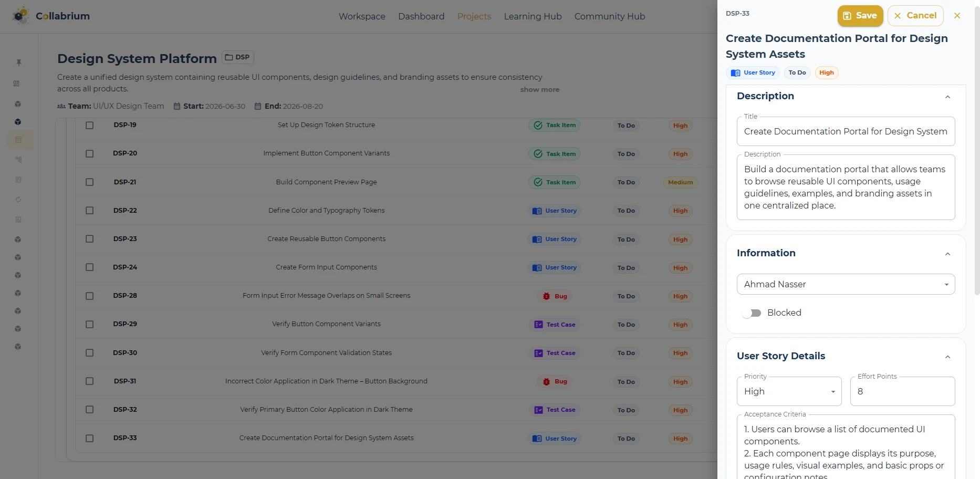Click the calendar icon beside Start date
980x479 pixels.
(x=177, y=106)
